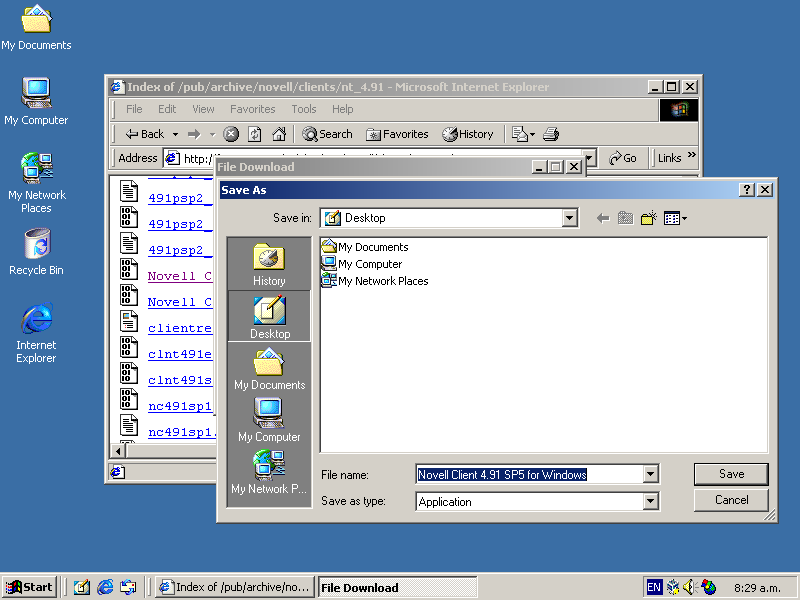800x600 pixels.
Task: Click the Go button beside the address bar
Action: point(623,158)
